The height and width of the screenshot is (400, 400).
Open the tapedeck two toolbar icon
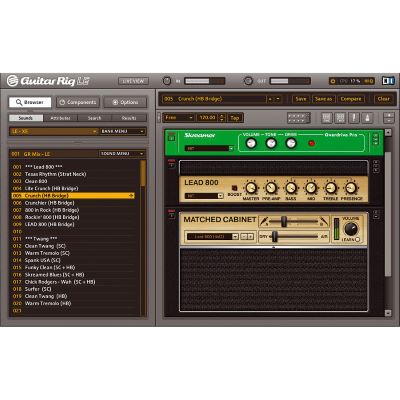[x=340, y=118]
